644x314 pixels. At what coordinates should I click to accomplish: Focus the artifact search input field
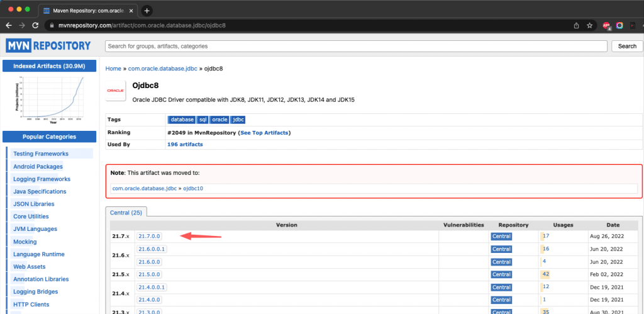(356, 46)
